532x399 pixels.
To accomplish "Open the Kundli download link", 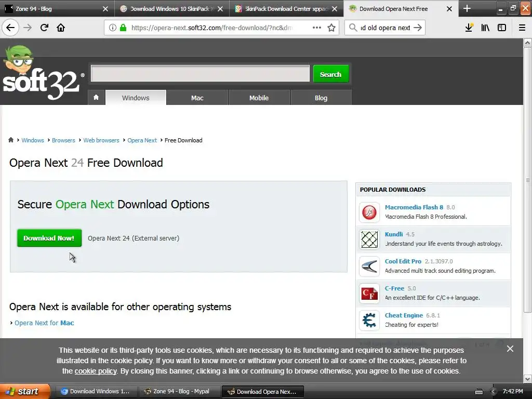I will coord(394,234).
